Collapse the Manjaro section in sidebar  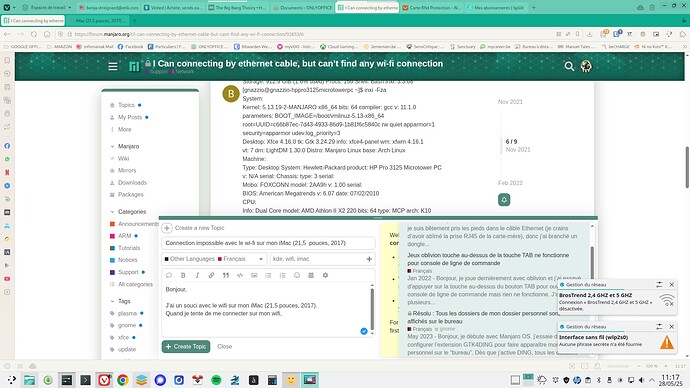112,146
